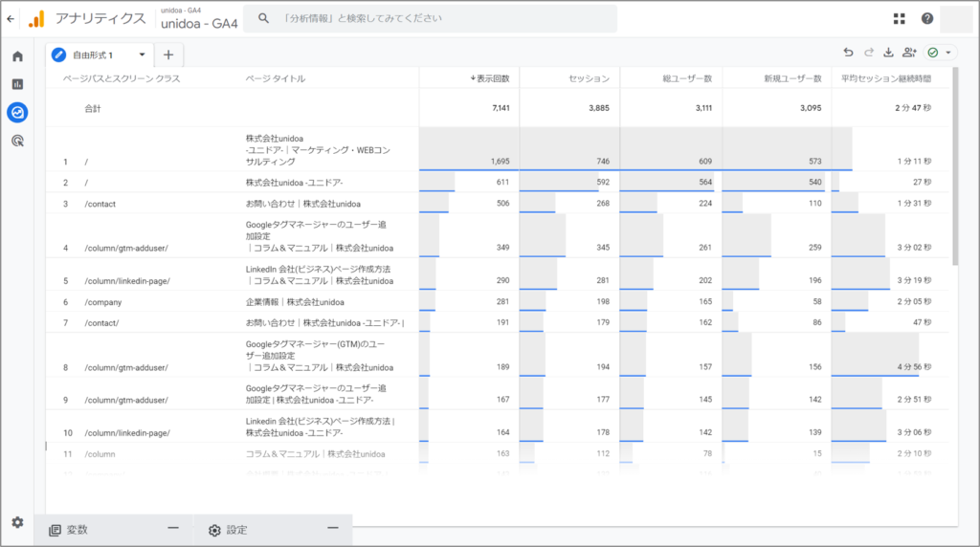The width and height of the screenshot is (980, 547).
Task: Go to Home in the sidebar
Action: [x=17, y=56]
